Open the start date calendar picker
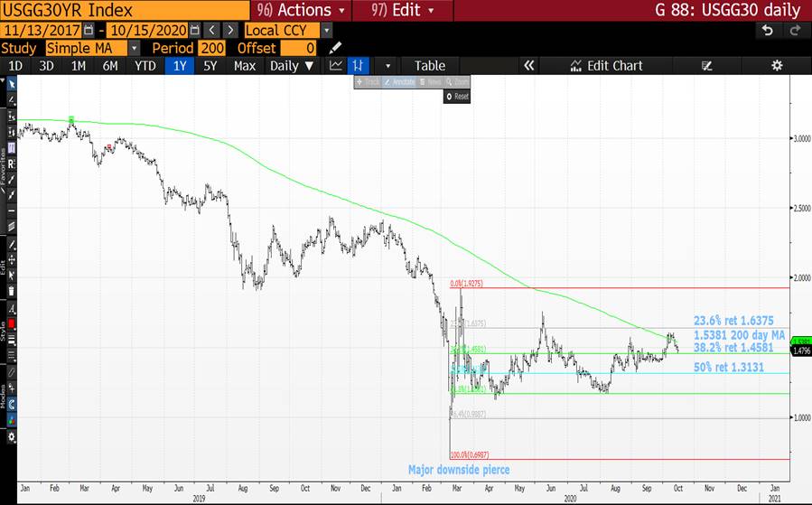812x505 pixels. tap(89, 30)
